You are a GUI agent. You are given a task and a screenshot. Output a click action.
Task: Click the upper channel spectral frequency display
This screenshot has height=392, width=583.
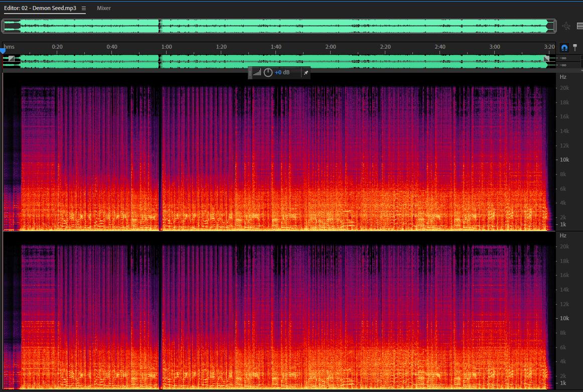279,153
